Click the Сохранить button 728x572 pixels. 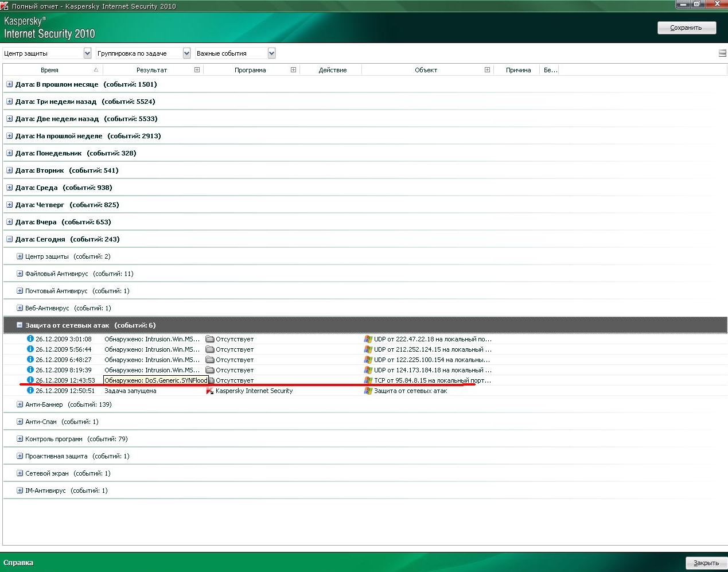(686, 28)
